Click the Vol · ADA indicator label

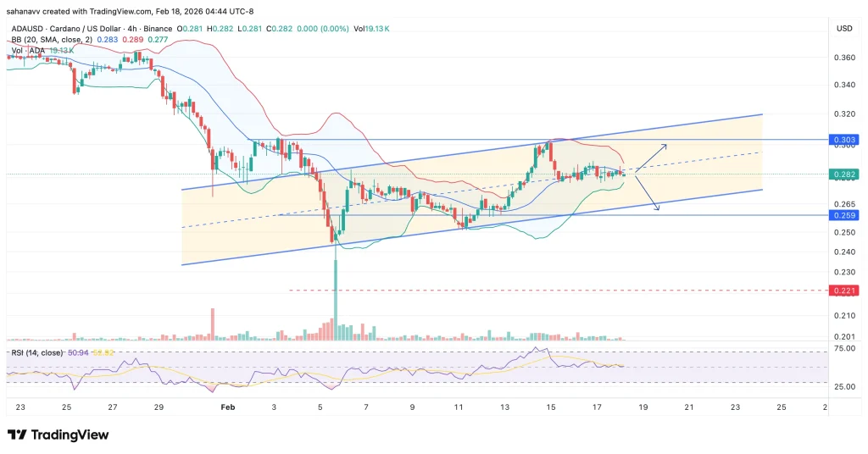point(26,51)
